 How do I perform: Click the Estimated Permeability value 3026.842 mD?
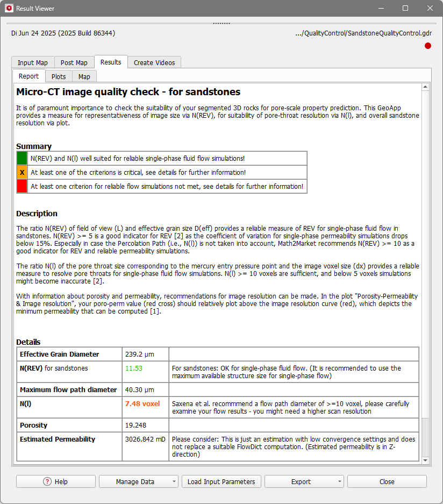click(145, 439)
